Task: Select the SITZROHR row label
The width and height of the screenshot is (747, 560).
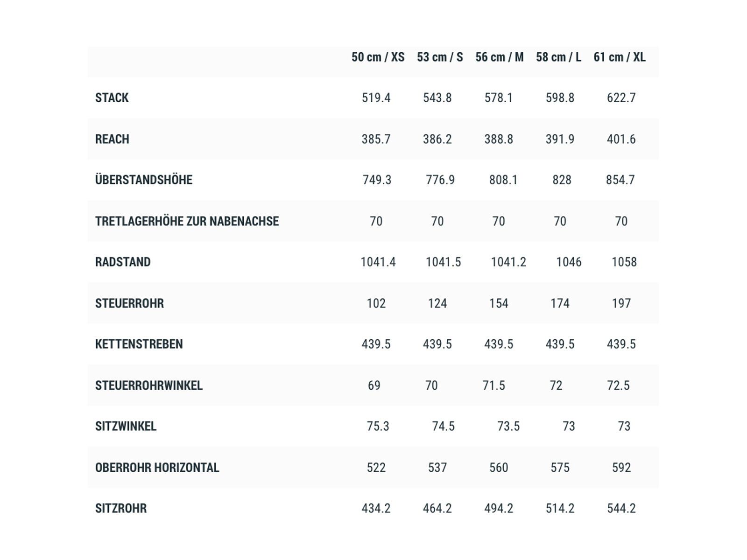Action: pyautogui.click(x=121, y=508)
